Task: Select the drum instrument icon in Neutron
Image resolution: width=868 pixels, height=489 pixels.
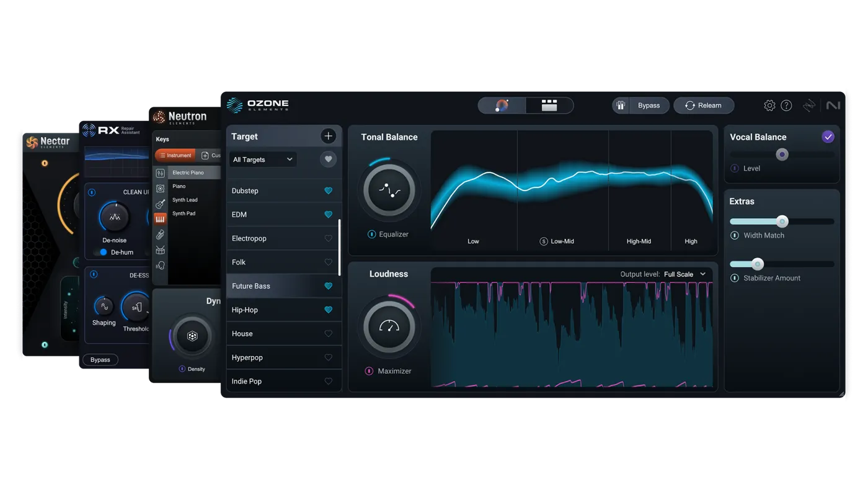Action: pyautogui.click(x=160, y=250)
